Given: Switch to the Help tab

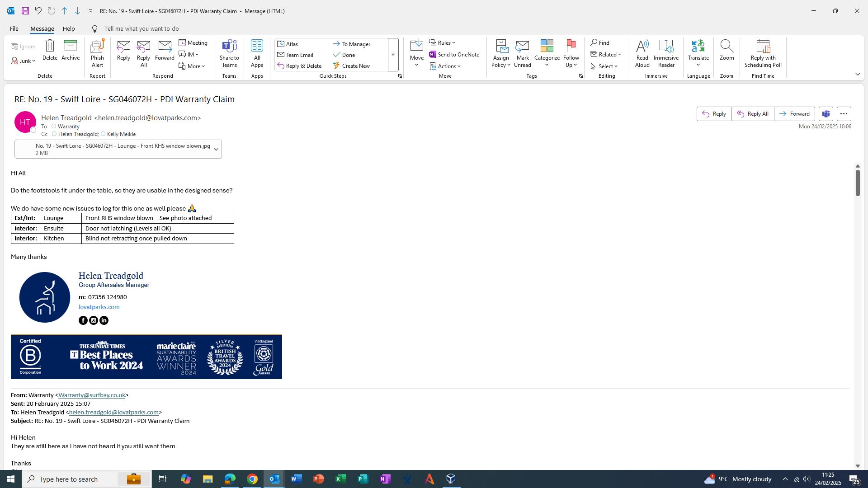Looking at the screenshot, I should tap(69, 29).
